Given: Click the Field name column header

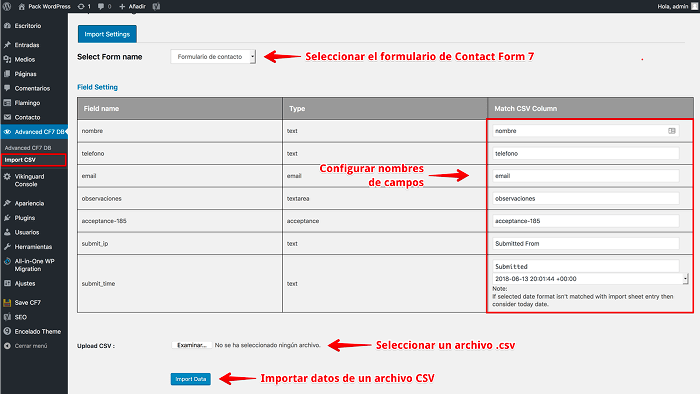Looking at the screenshot, I should pyautogui.click(x=179, y=108).
